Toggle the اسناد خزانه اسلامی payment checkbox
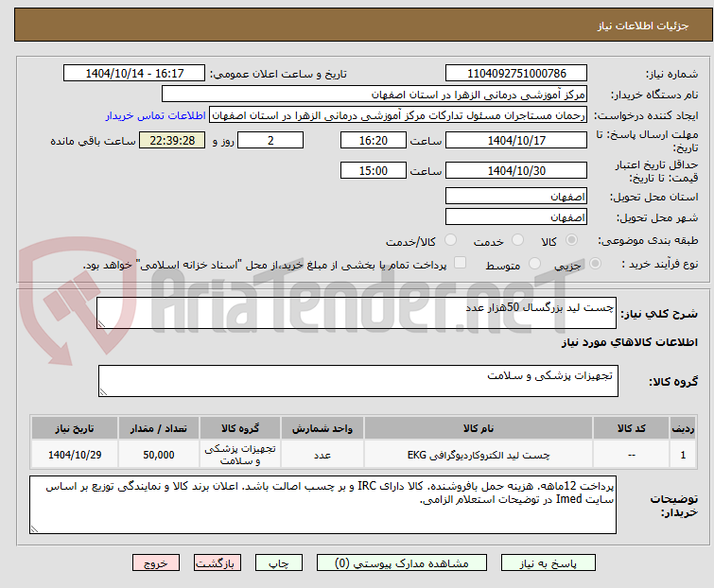The width and height of the screenshot is (714, 588). (460, 263)
